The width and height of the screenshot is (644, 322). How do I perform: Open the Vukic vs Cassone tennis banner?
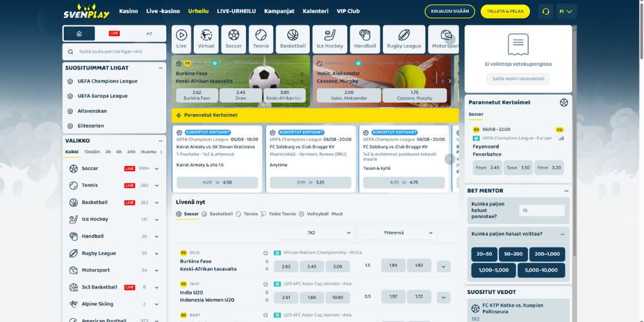(382, 81)
